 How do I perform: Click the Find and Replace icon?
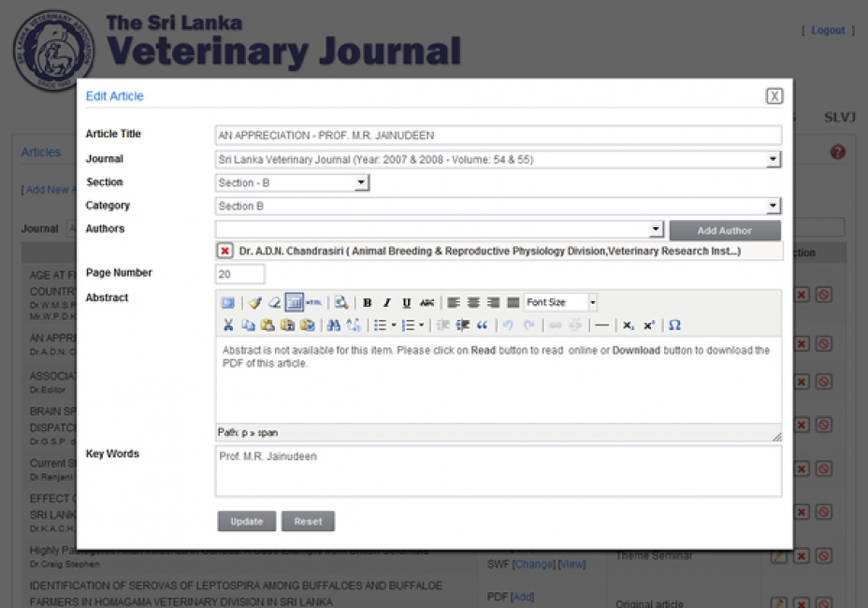coord(354,325)
